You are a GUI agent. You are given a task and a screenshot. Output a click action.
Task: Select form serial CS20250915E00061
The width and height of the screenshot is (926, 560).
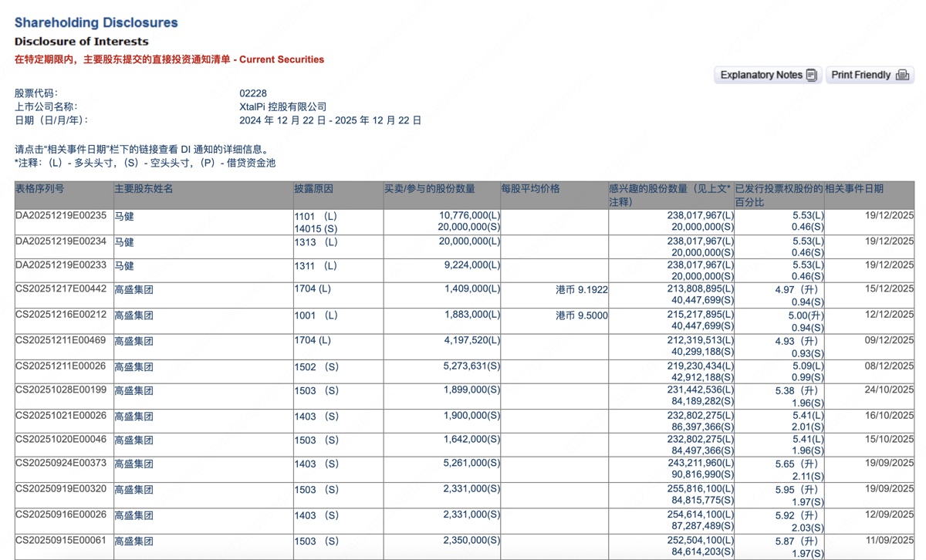61,541
